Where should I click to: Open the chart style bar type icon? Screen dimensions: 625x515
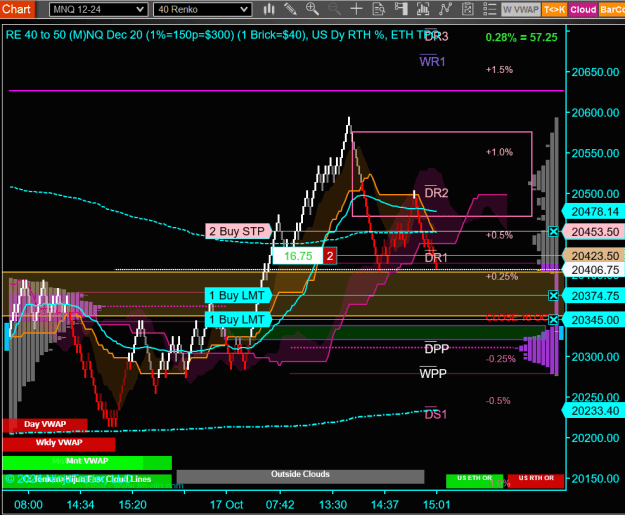point(269,9)
